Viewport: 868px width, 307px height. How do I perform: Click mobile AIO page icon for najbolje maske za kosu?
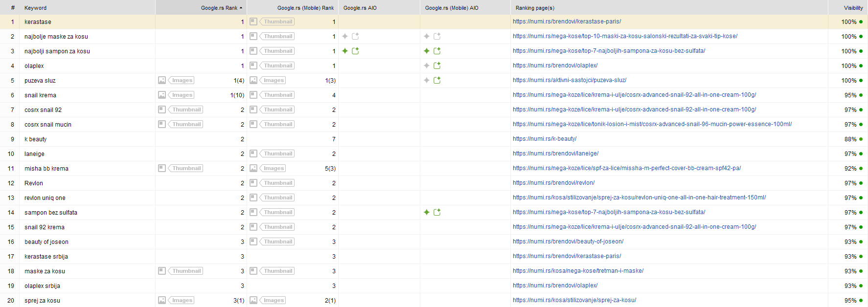tap(437, 36)
